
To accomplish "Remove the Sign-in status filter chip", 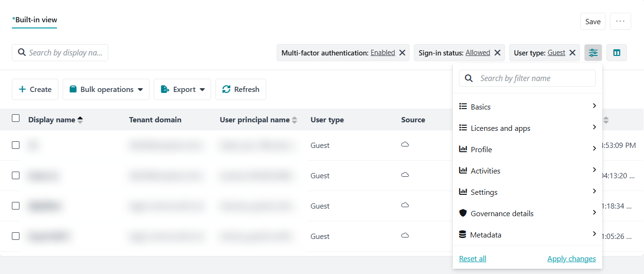I will pyautogui.click(x=497, y=53).
